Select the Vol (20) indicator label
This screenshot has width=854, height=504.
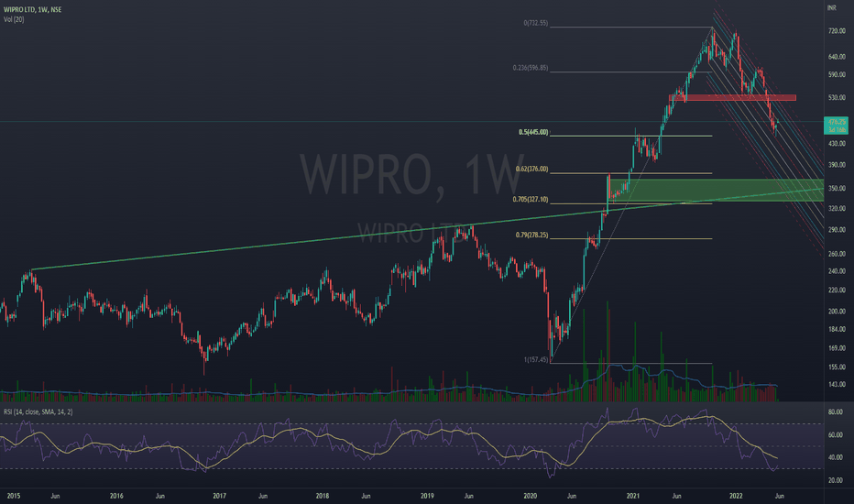(x=14, y=19)
